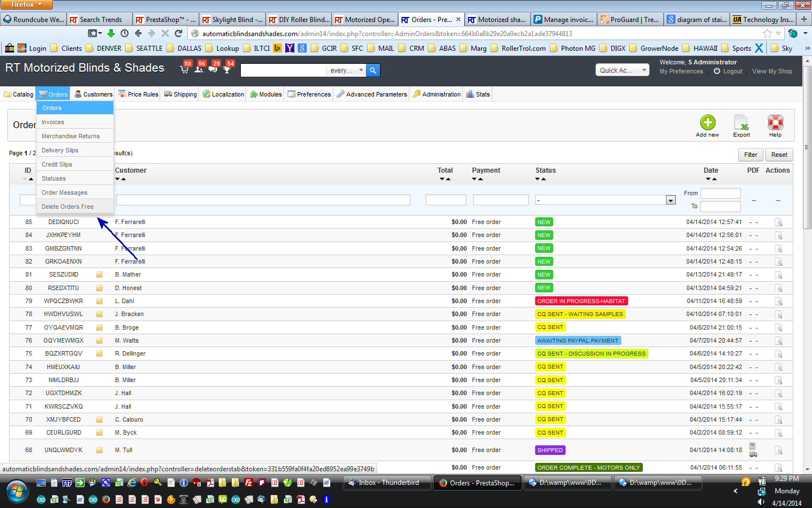Open Thunderbird Inbox from the taskbar

pyautogui.click(x=387, y=483)
